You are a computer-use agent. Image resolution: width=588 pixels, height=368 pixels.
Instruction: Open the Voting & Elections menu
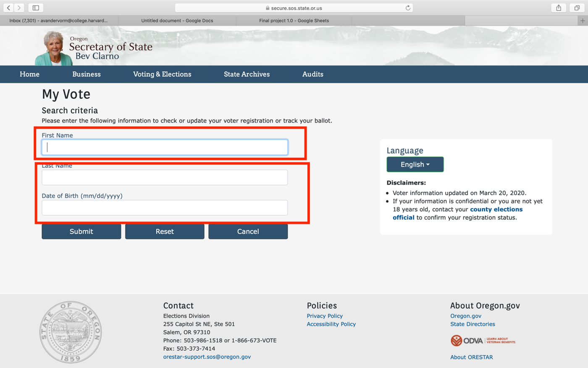[162, 74]
